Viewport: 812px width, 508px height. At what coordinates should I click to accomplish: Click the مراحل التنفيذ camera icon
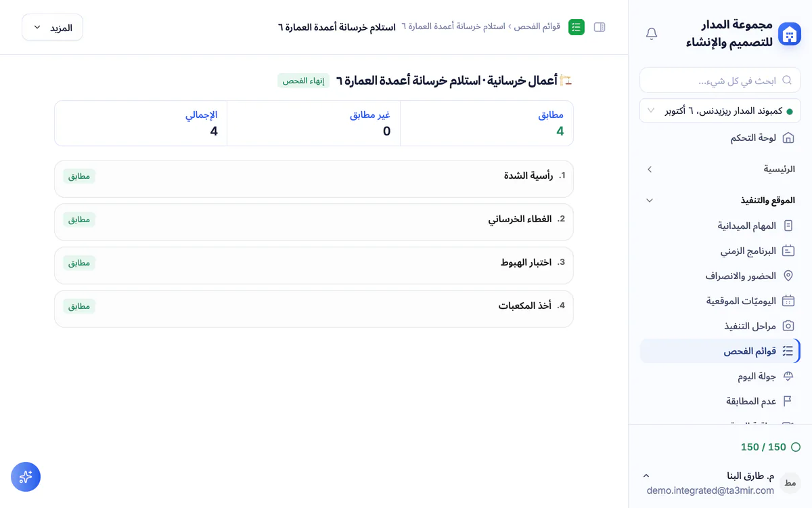tap(788, 326)
